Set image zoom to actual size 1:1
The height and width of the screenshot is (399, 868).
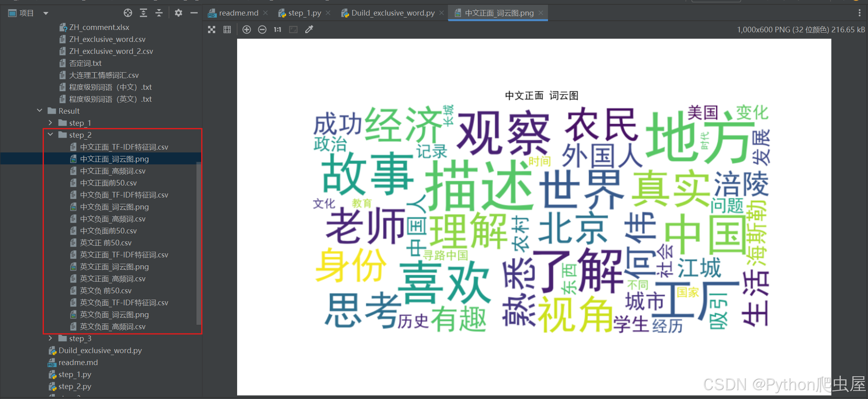click(277, 29)
